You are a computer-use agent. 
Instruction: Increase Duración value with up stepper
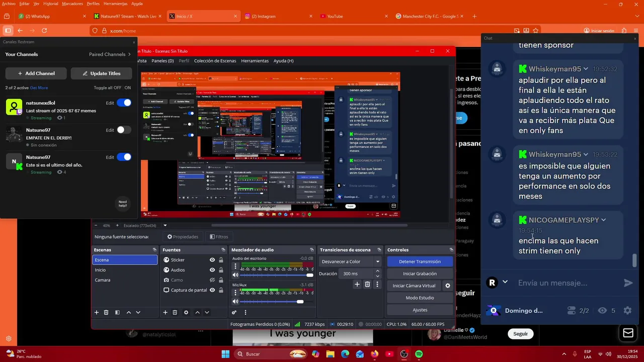click(378, 271)
